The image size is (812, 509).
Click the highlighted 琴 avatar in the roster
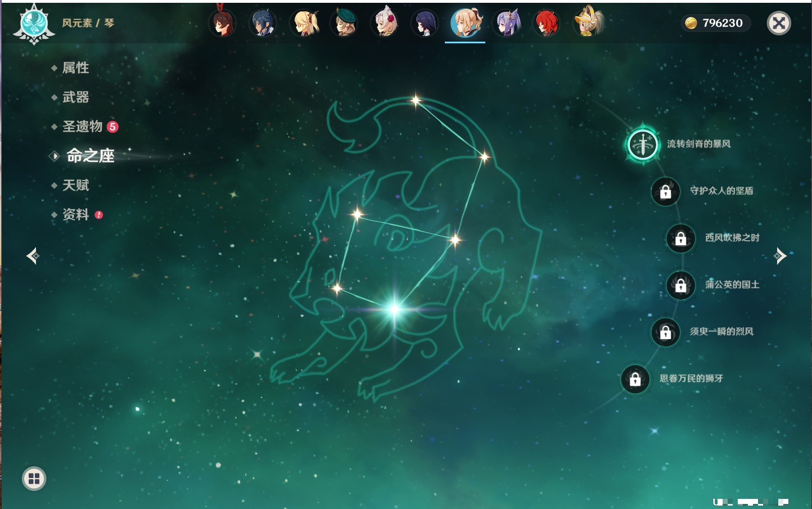pyautogui.click(x=465, y=22)
